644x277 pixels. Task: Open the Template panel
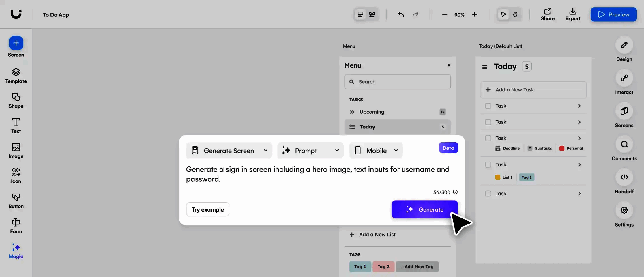(16, 76)
